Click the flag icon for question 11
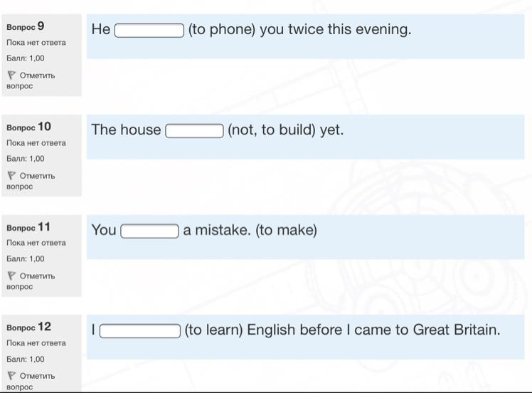This screenshot has width=532, height=393. pyautogui.click(x=11, y=276)
